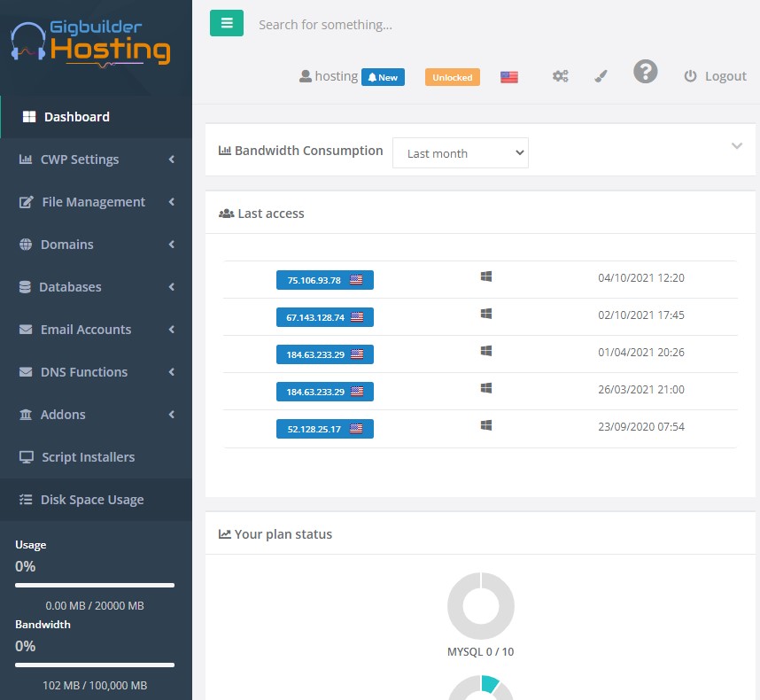This screenshot has height=700, width=760.
Task: Click the Gigbuilder Hosting logo
Action: tap(90, 43)
